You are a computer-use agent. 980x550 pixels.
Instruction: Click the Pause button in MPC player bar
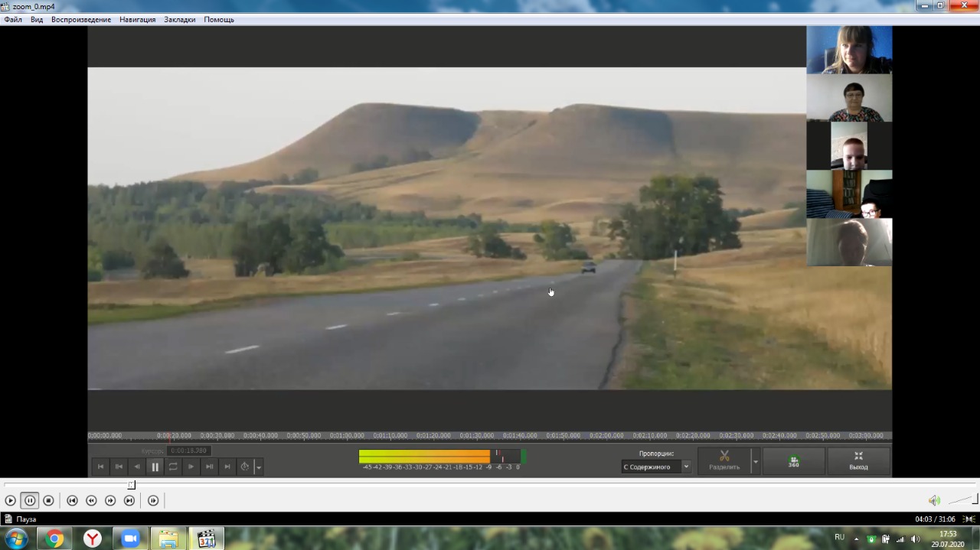30,500
